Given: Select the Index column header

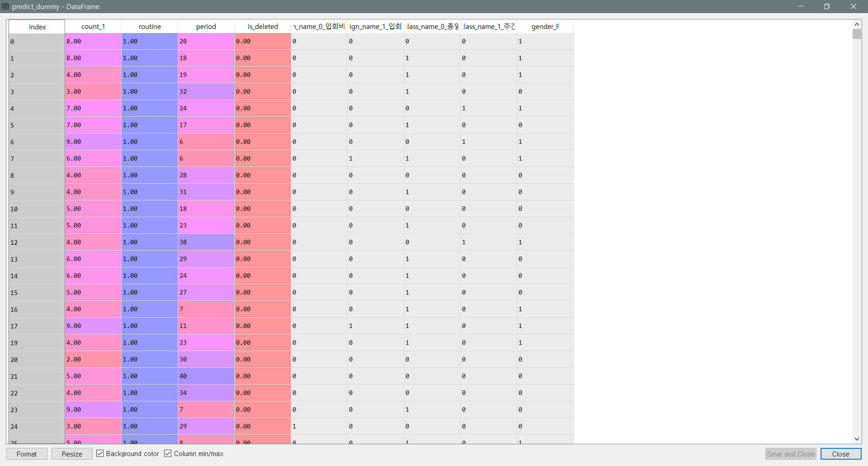Looking at the screenshot, I should (x=37, y=27).
